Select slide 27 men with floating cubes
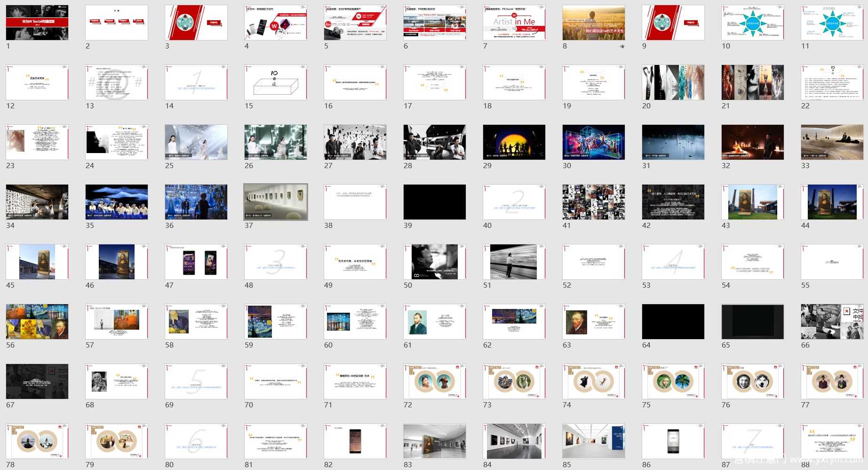 355,142
